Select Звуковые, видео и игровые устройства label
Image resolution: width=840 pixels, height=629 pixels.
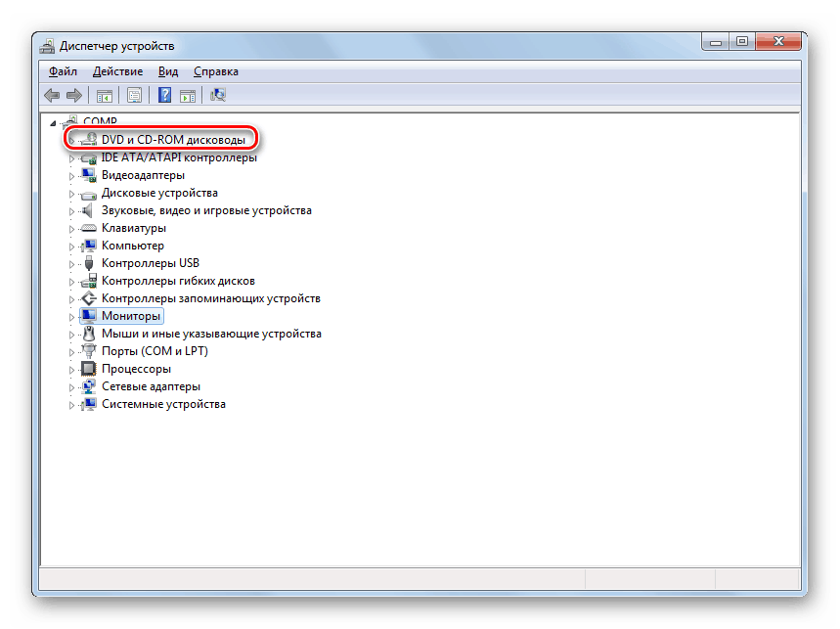(206, 210)
